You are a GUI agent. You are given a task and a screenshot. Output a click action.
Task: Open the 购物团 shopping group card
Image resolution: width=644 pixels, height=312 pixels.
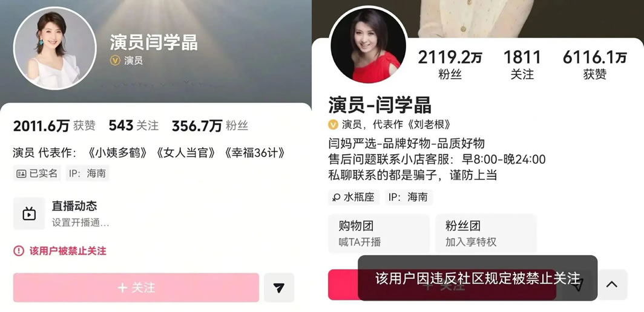pyautogui.click(x=379, y=233)
